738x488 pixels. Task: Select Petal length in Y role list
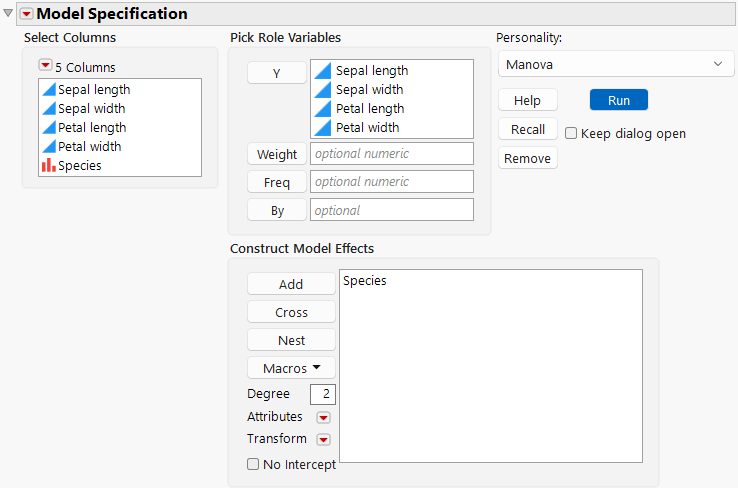coord(369,109)
